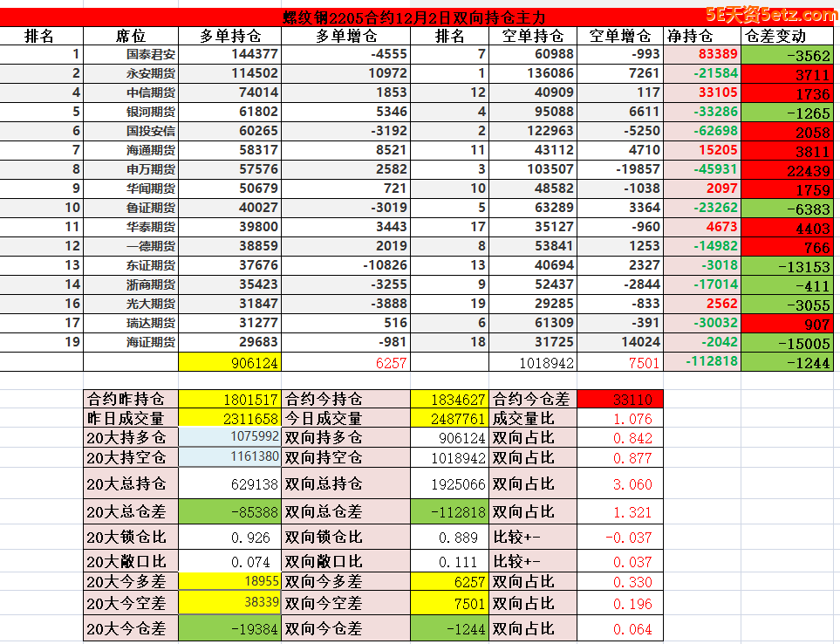This screenshot has width=840, height=644.
Task: Click the yellow 906124 total under 多单持仓
Action: coord(229,362)
